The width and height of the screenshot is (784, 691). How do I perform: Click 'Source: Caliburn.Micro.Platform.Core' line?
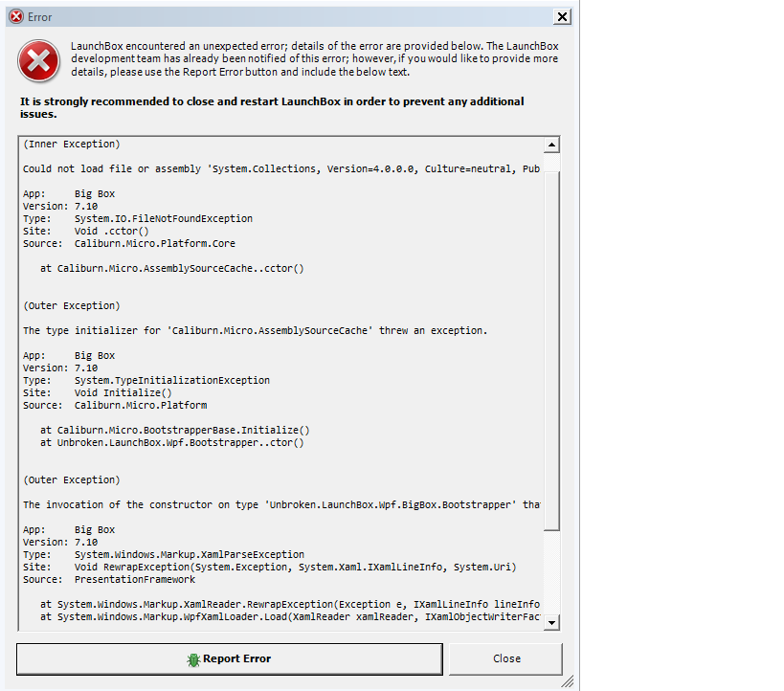129,243
